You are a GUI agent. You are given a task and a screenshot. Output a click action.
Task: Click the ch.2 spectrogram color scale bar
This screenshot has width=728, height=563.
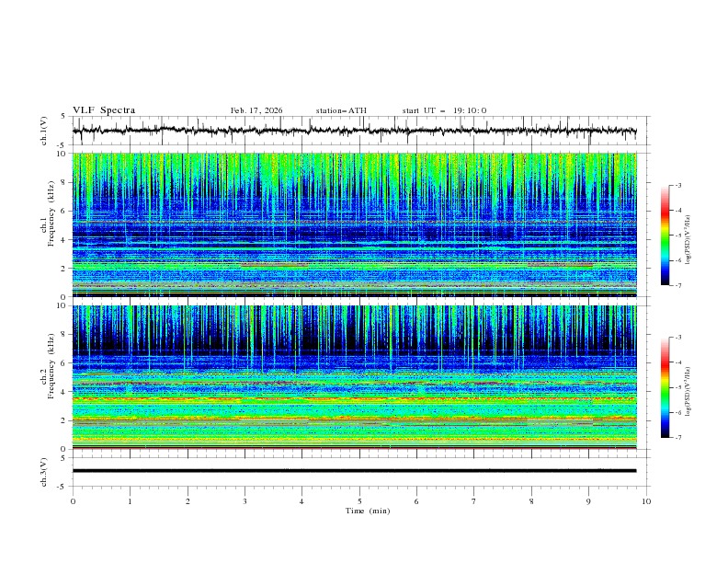[665, 387]
